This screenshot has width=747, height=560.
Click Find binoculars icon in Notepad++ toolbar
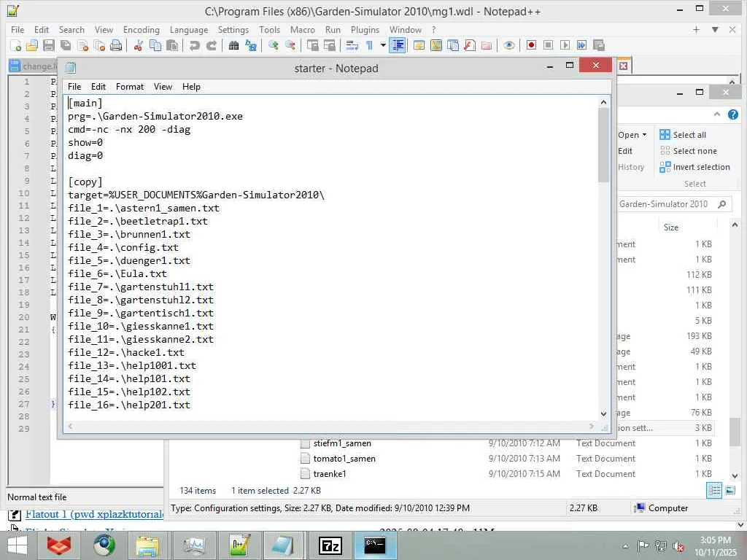coord(233,45)
